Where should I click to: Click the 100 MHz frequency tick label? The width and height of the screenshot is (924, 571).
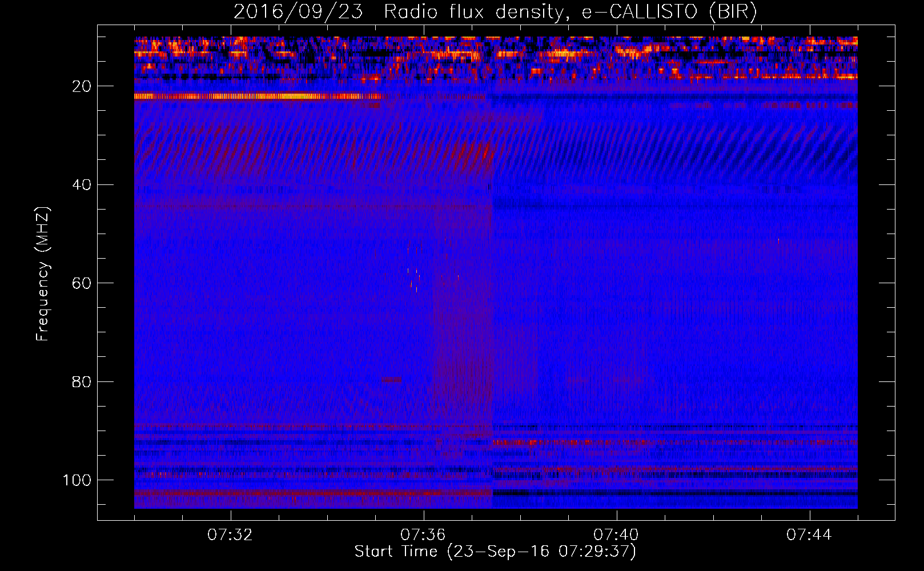pyautogui.click(x=77, y=480)
